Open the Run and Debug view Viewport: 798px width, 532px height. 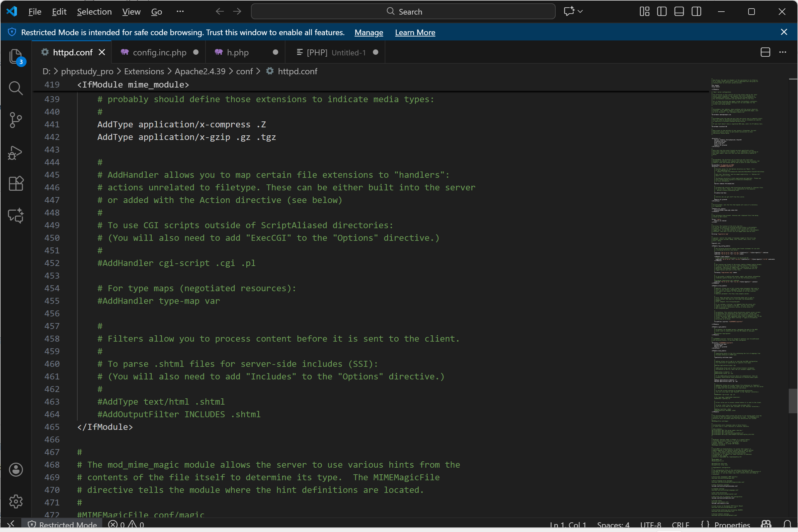point(16,152)
